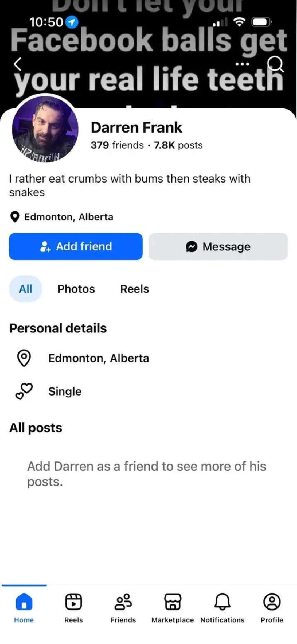Viewport: 297px width, 644px height.
Task: Tap the search magnifier icon
Action: (x=275, y=64)
